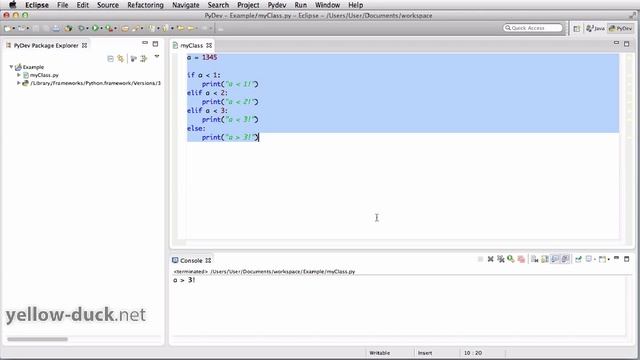Toggle Scroll Lock in Console toolbar

544,259
